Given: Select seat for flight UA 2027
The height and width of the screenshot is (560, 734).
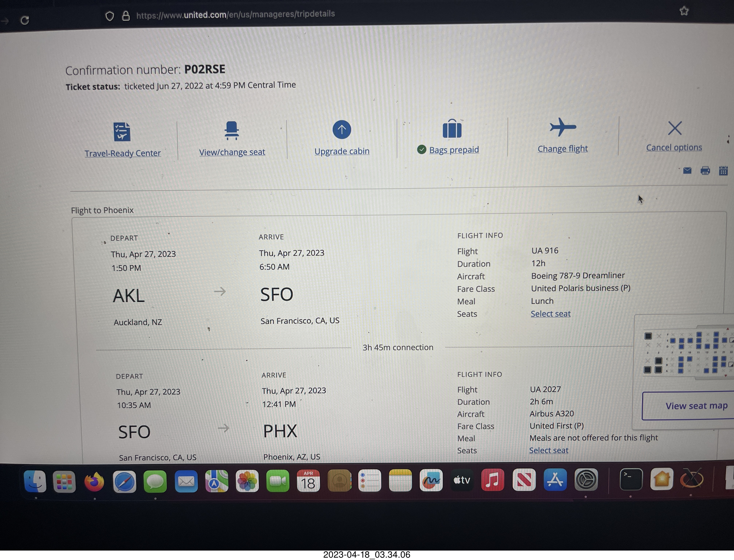Looking at the screenshot, I should click(x=548, y=450).
